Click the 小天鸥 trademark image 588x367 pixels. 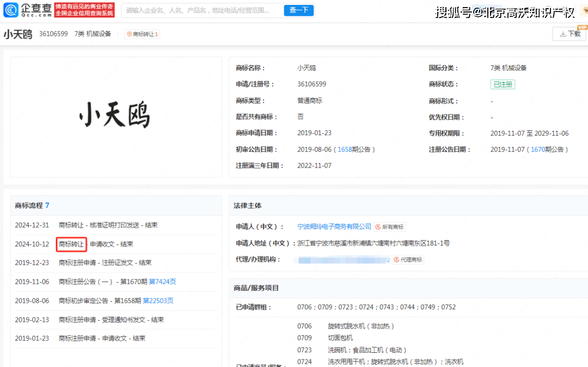(115, 117)
